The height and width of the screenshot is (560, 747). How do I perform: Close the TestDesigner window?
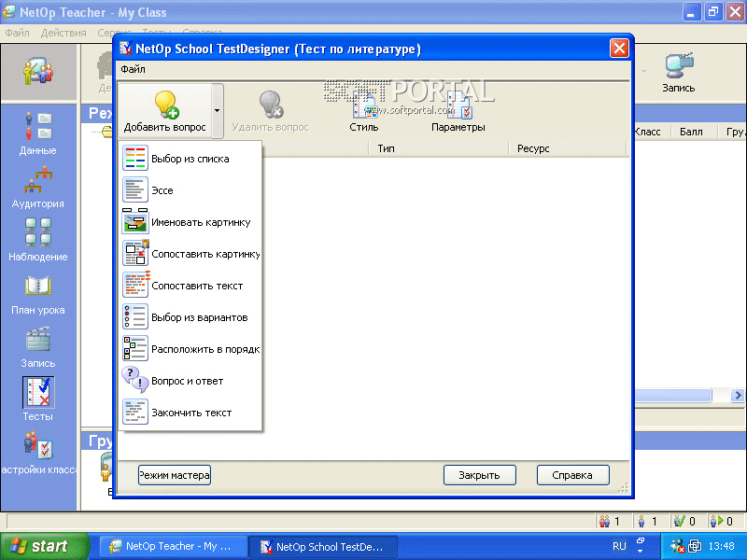619,49
